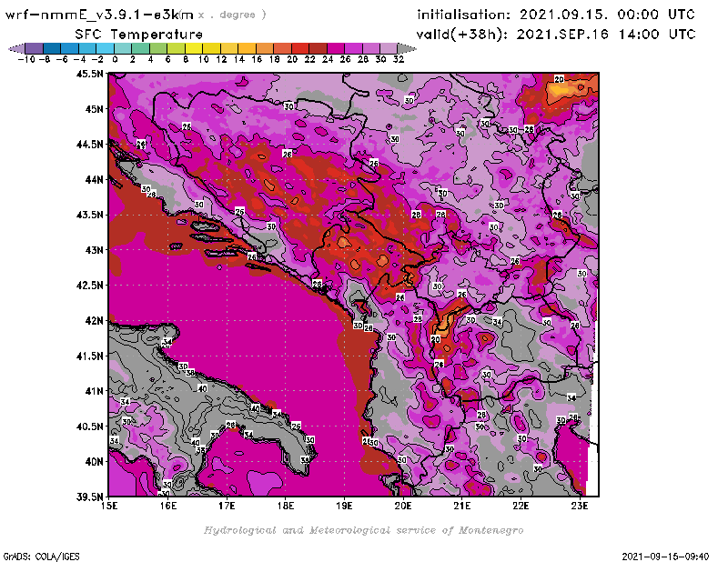Click the 40N latitude axis label
This screenshot has height=562, width=728.
pyautogui.click(x=94, y=462)
